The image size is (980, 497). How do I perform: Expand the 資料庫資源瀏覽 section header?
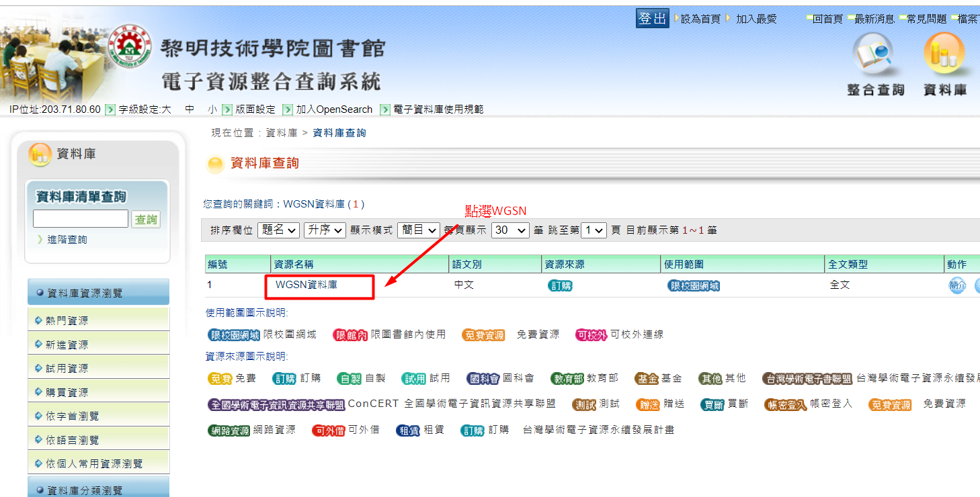coord(98,293)
